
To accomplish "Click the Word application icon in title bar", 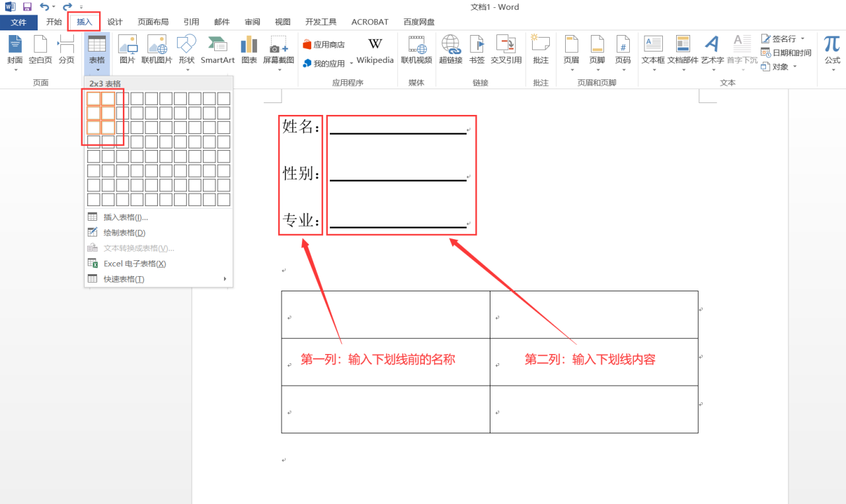I will (x=11, y=7).
